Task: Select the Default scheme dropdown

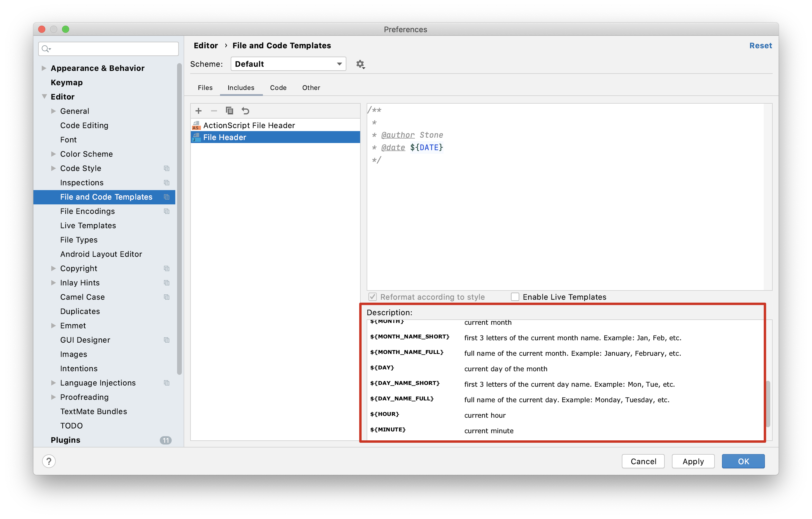Action: tap(288, 64)
